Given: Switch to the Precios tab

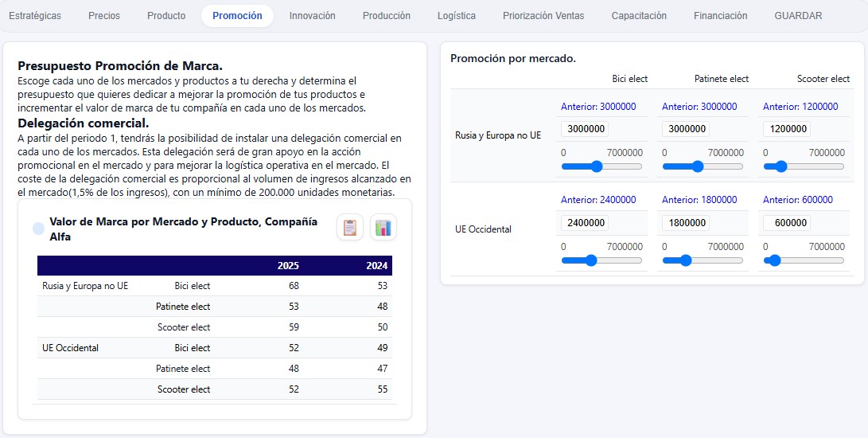Looking at the screenshot, I should pos(104,15).
